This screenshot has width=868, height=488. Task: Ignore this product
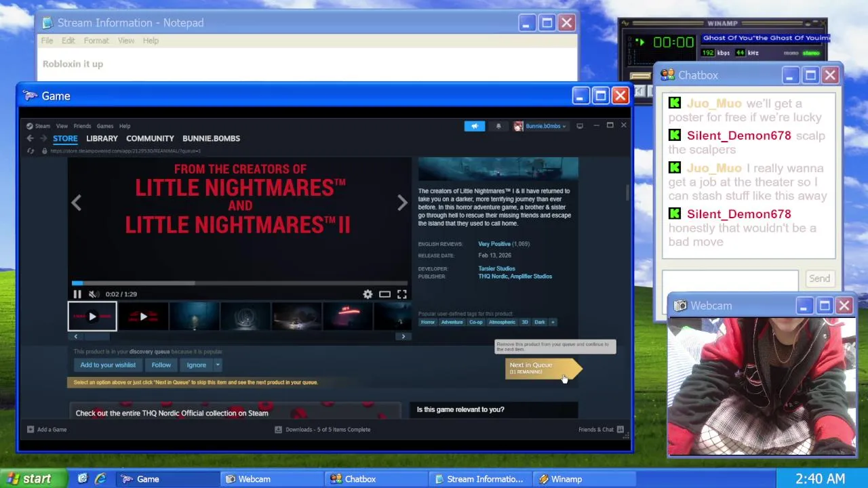point(197,365)
